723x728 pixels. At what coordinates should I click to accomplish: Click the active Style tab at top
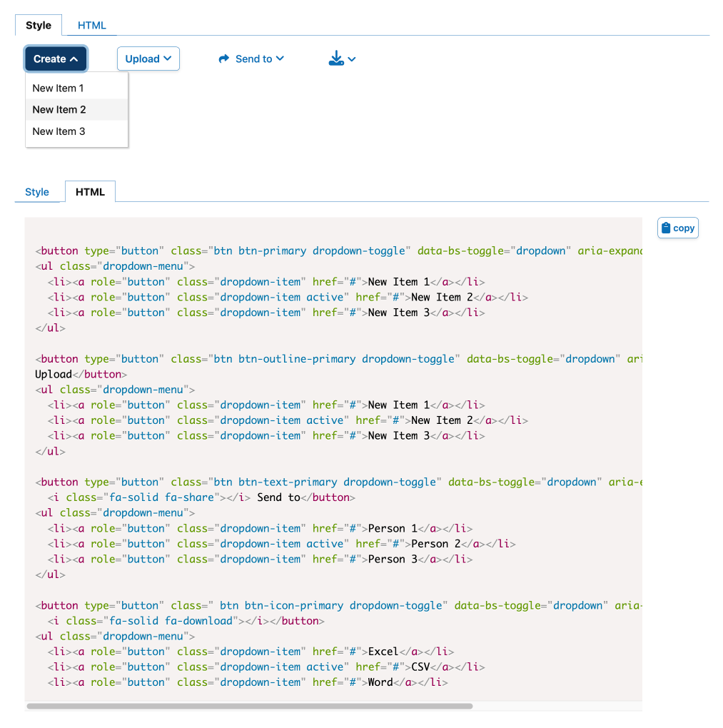point(38,24)
